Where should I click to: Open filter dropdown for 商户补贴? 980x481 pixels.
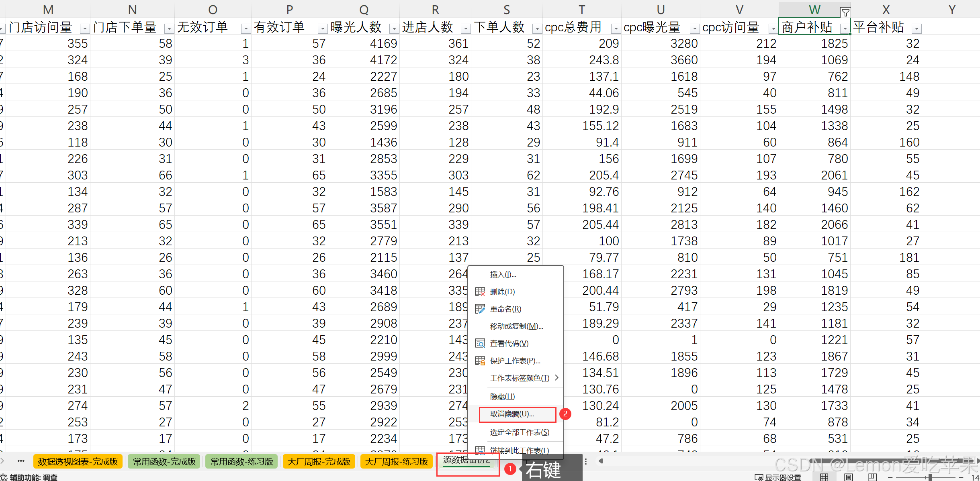845,29
